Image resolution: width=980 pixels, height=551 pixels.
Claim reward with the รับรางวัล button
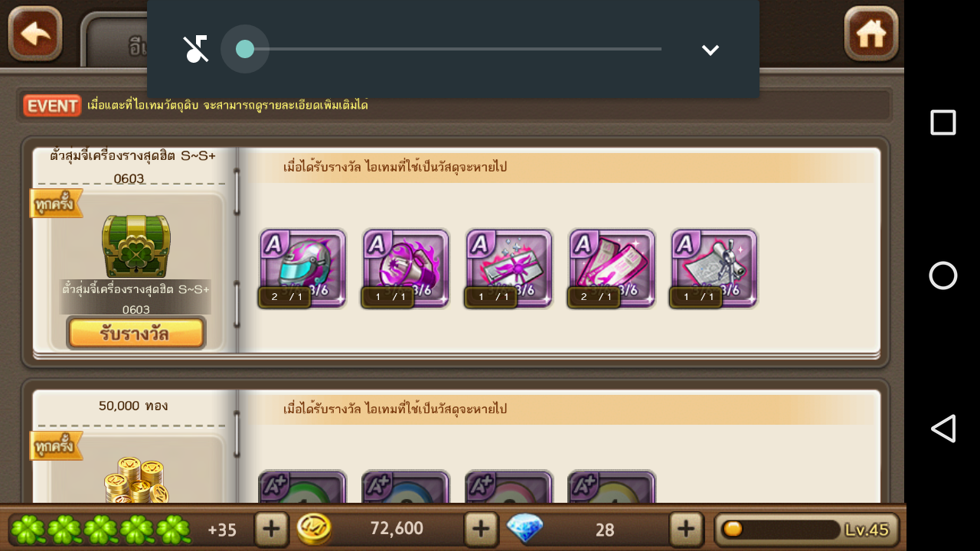tap(136, 334)
